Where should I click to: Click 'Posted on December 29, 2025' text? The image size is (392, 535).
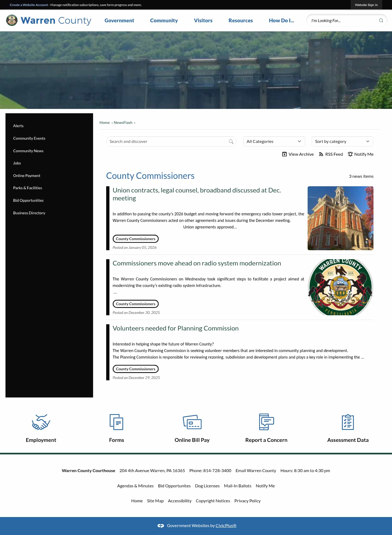tap(136, 378)
